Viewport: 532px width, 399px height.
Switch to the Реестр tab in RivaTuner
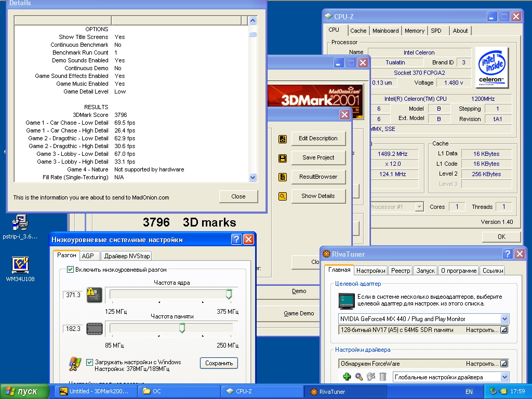click(x=401, y=271)
